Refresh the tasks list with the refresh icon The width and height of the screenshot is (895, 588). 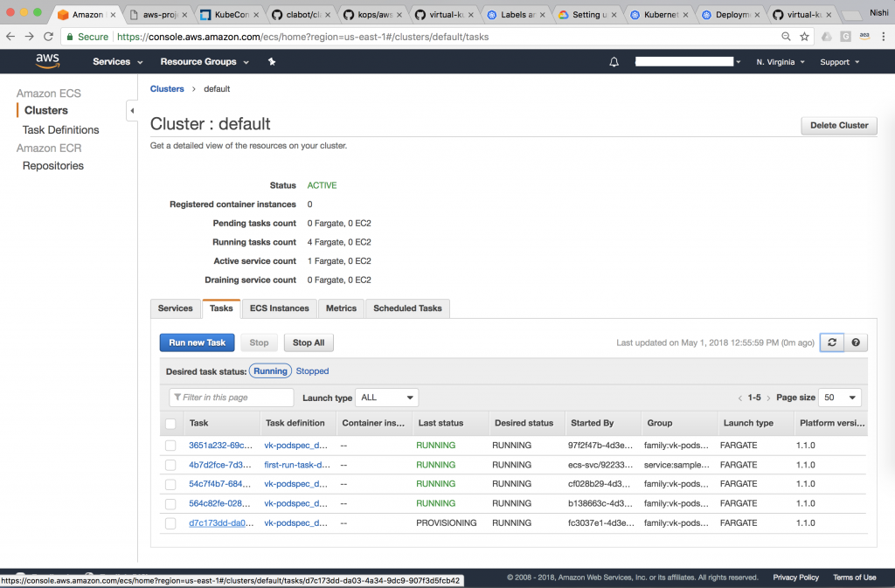click(x=832, y=342)
